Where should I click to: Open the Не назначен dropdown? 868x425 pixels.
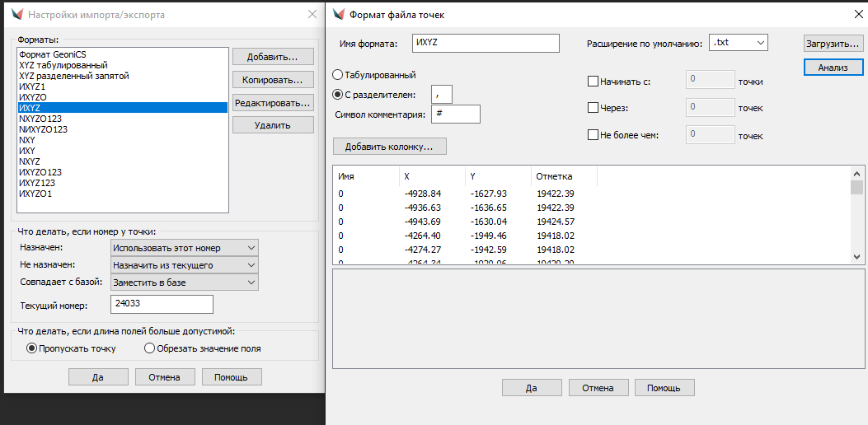[x=185, y=265]
